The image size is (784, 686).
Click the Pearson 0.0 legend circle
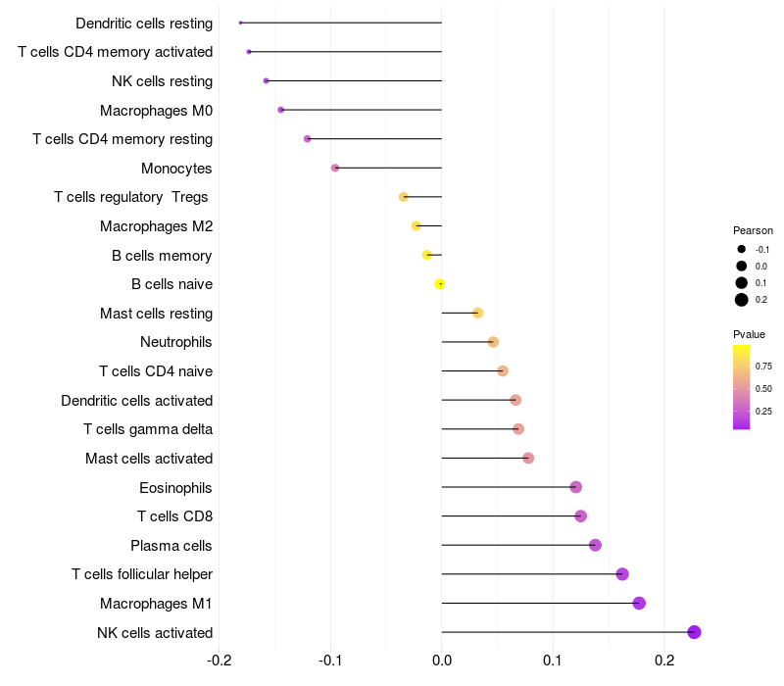[x=742, y=267]
